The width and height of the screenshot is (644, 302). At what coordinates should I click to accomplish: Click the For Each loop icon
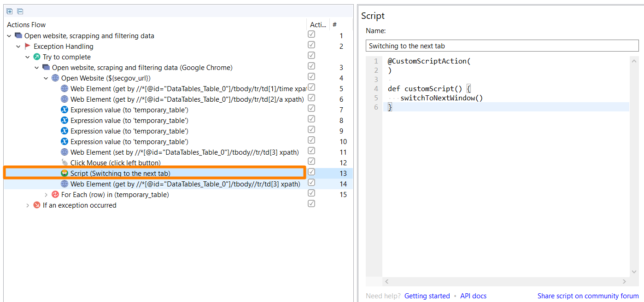pos(55,194)
